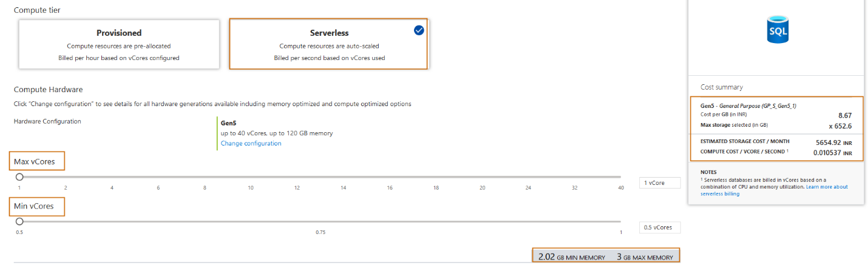Click the compute cost footnote superscript marker
The width and height of the screenshot is (868, 268).
point(788,150)
